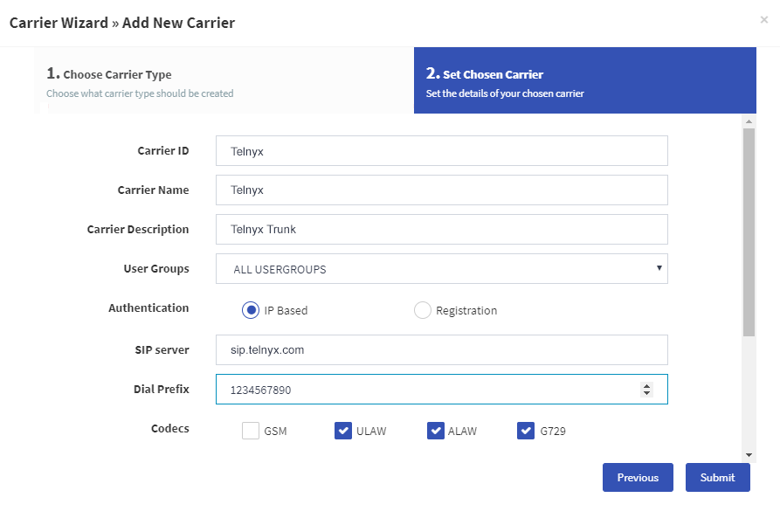Decrease Dial Prefix with down stepper arrow

pos(646,392)
